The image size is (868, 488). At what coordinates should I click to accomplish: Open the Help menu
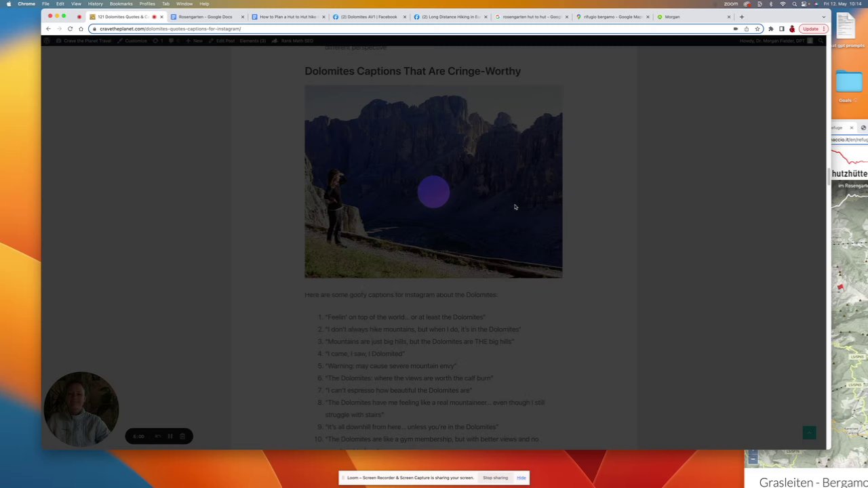(204, 3)
